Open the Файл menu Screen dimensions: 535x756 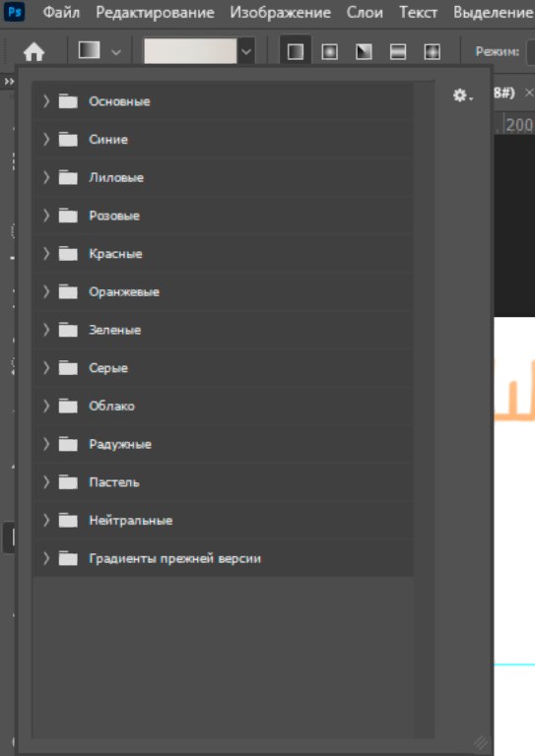61,12
